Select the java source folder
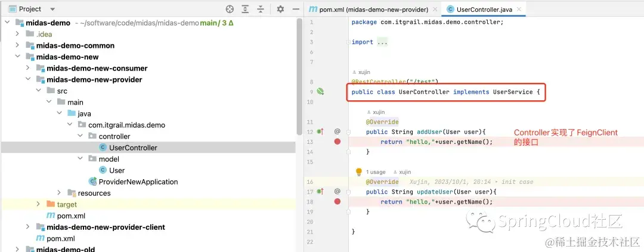Screen dimensions: 644x252 pyautogui.click(x=84, y=113)
